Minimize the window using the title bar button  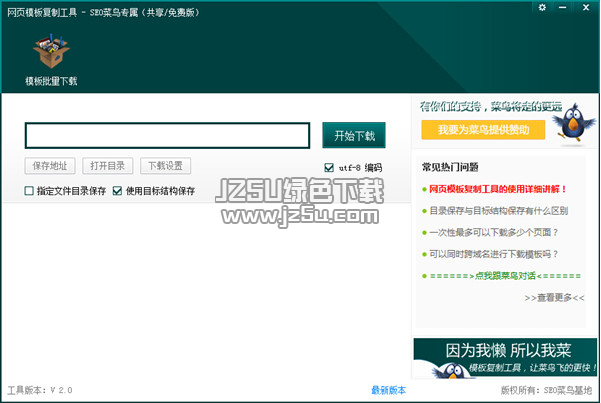(x=563, y=8)
